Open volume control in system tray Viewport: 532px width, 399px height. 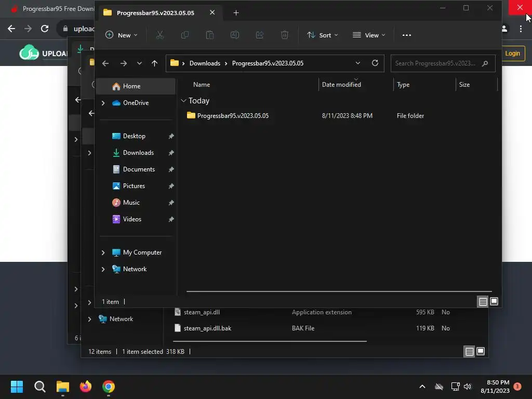468,387
